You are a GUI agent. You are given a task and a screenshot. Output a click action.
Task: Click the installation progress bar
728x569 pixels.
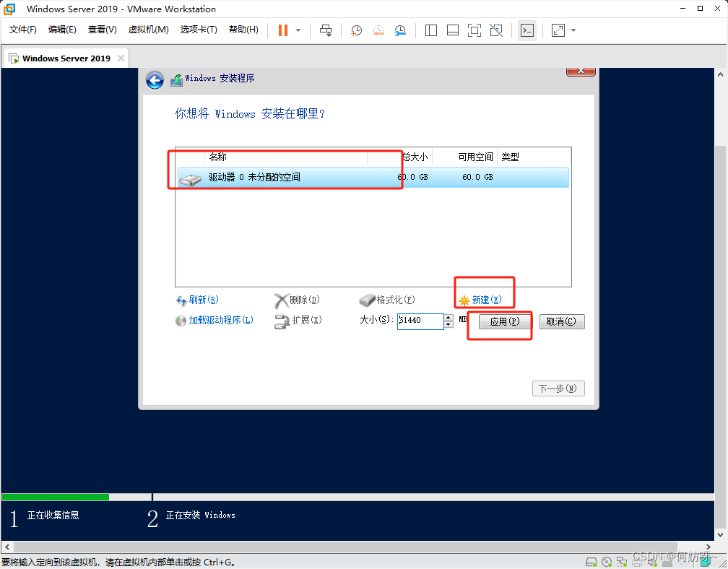[357, 497]
